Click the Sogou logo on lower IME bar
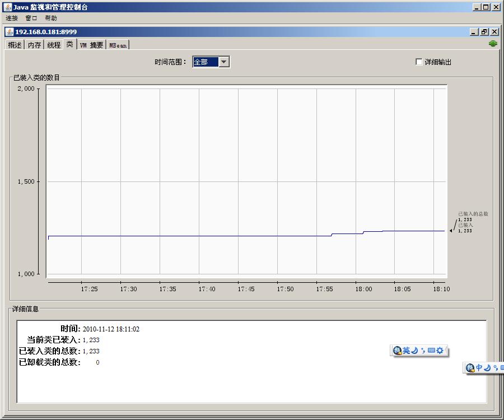The height and width of the screenshot is (420, 504). pos(470,367)
